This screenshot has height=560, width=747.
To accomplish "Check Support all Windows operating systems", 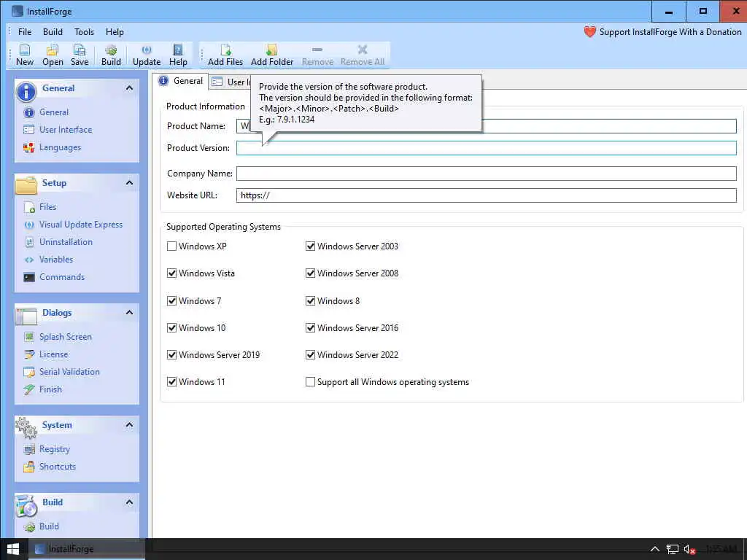I will click(310, 382).
